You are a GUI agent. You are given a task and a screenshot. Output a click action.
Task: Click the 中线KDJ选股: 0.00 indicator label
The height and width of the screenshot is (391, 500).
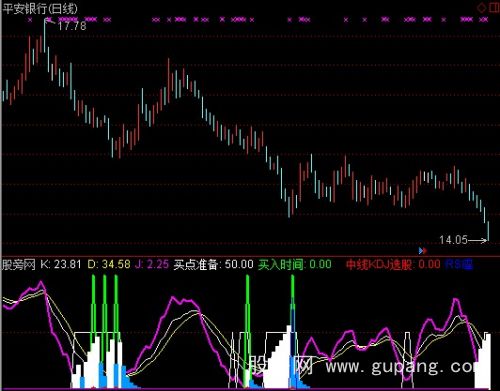[x=393, y=264]
